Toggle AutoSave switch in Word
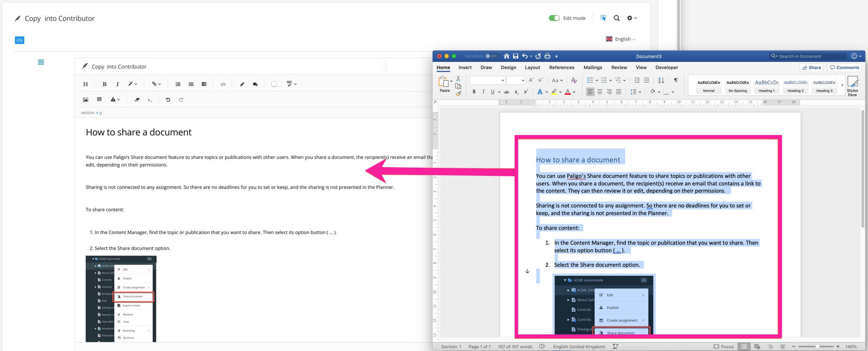The height and width of the screenshot is (351, 868). click(491, 56)
